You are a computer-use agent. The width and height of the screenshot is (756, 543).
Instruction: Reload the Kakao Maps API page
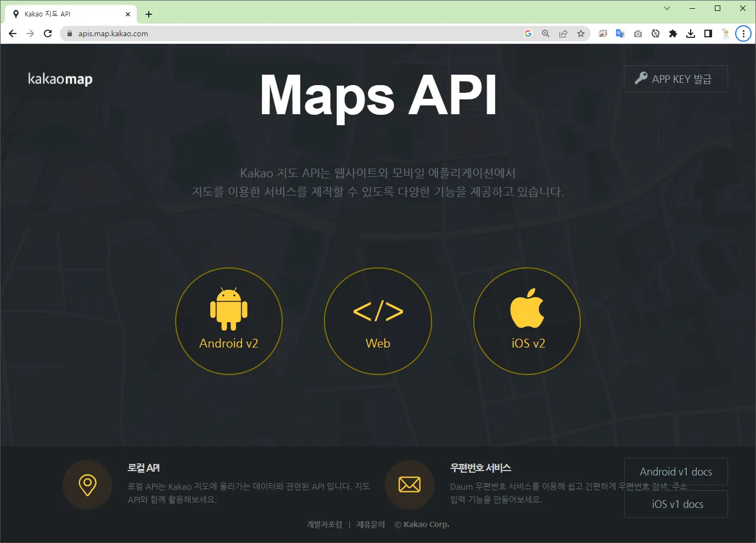click(48, 33)
